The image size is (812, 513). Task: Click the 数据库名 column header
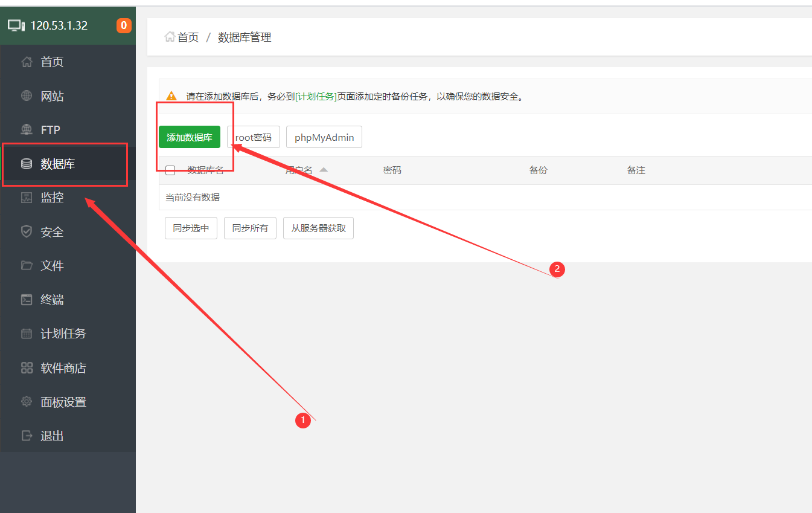(206, 170)
